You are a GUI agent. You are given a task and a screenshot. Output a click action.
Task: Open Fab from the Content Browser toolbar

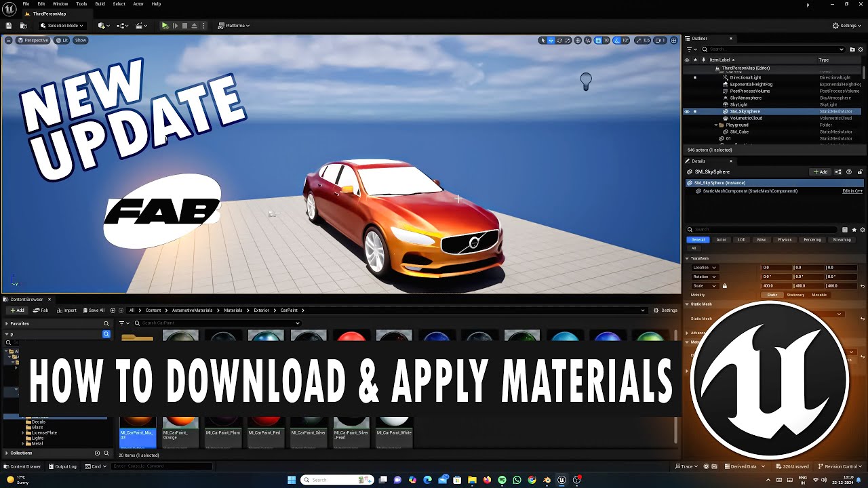pos(41,310)
